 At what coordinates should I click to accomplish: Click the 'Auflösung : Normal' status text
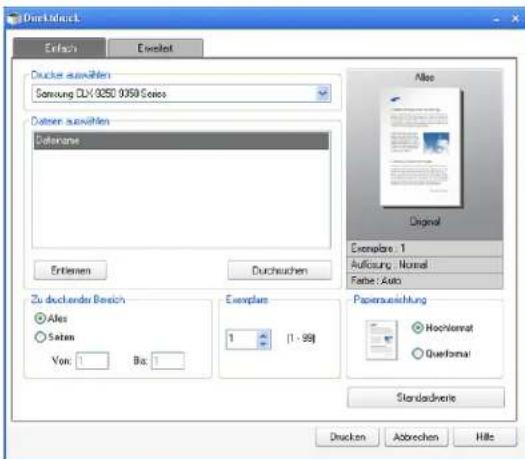[x=389, y=264]
